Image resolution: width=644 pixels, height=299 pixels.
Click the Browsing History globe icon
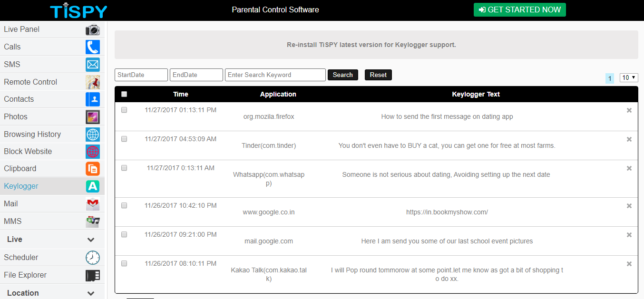(x=93, y=135)
